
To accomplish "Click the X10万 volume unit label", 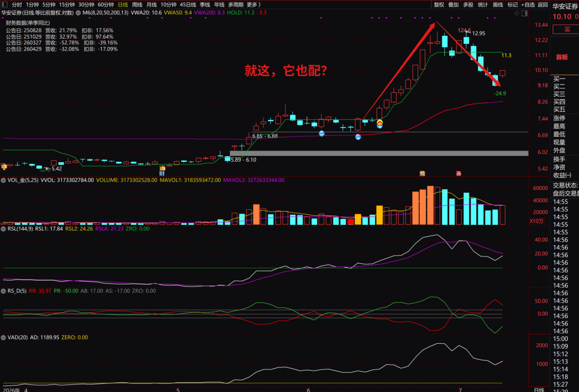I will [x=537, y=221].
